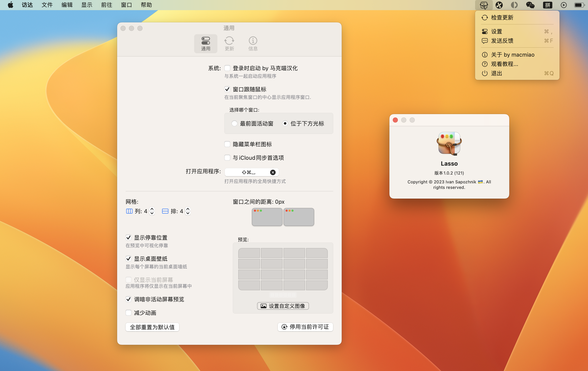Click the Lasso menu bar icon
The width and height of the screenshot is (588, 371).
pos(484,5)
